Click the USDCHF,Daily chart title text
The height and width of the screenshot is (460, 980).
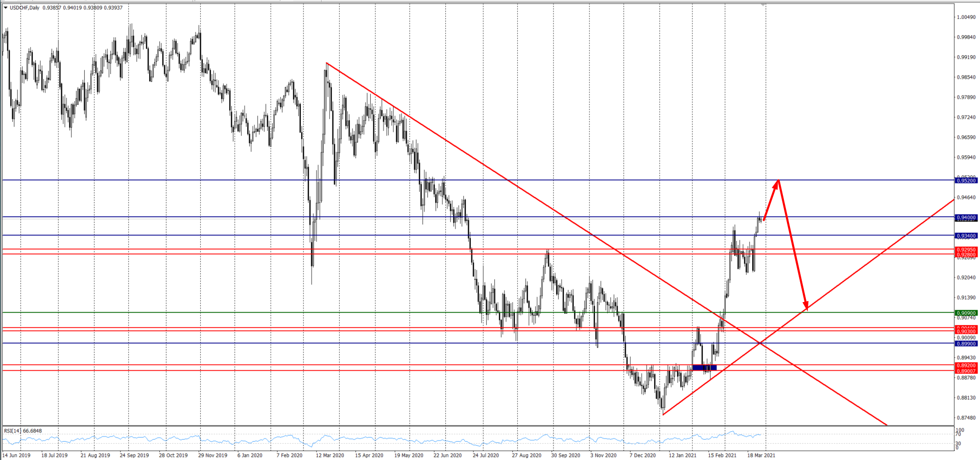[x=25, y=8]
